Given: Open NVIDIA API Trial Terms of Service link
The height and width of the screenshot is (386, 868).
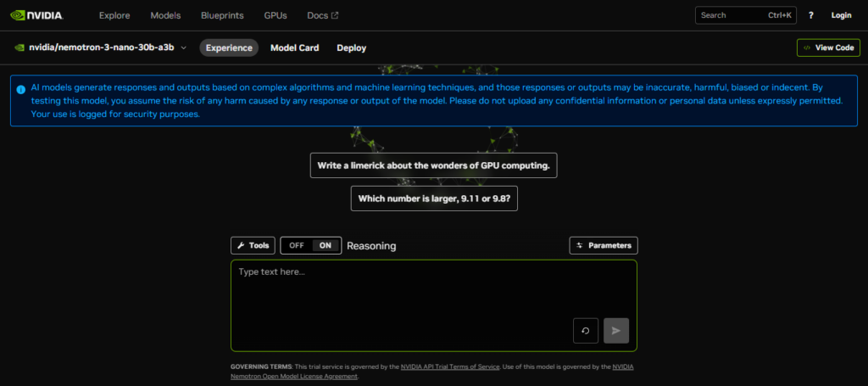Looking at the screenshot, I should pos(451,366).
